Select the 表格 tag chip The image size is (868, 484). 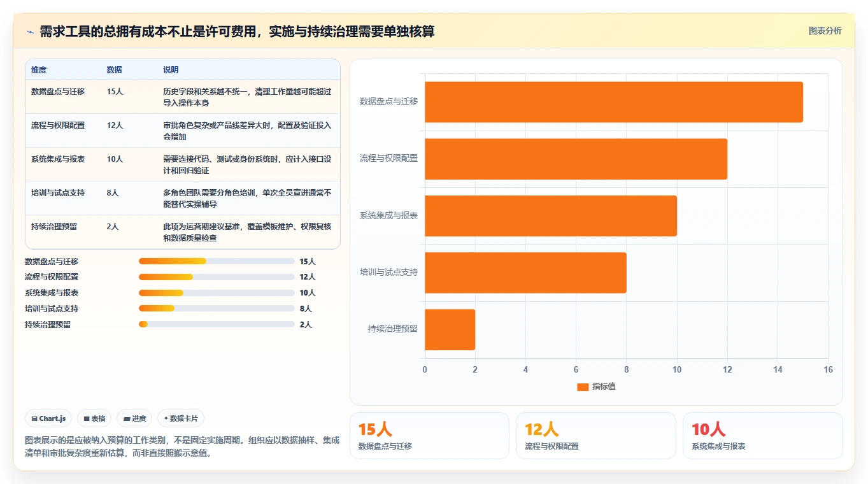click(x=94, y=418)
